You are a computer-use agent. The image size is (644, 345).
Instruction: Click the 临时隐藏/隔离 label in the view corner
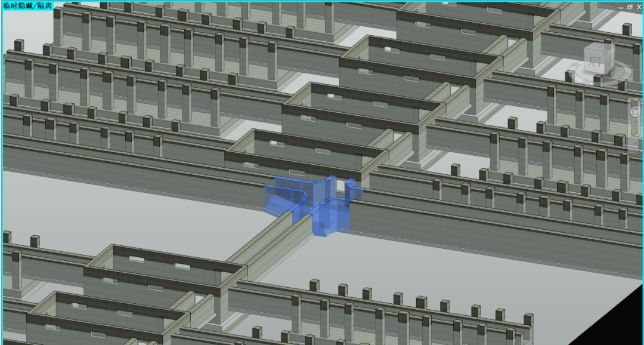[27, 5]
